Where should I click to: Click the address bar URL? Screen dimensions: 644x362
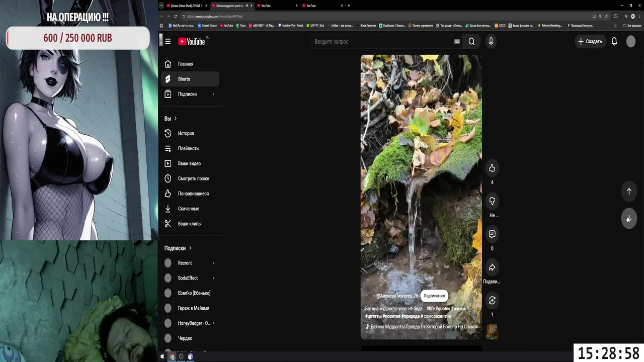pos(215,16)
